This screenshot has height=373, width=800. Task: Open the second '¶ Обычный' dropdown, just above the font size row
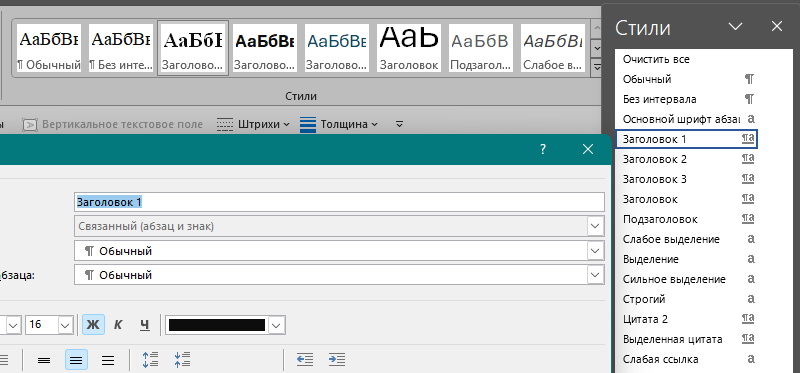point(595,275)
